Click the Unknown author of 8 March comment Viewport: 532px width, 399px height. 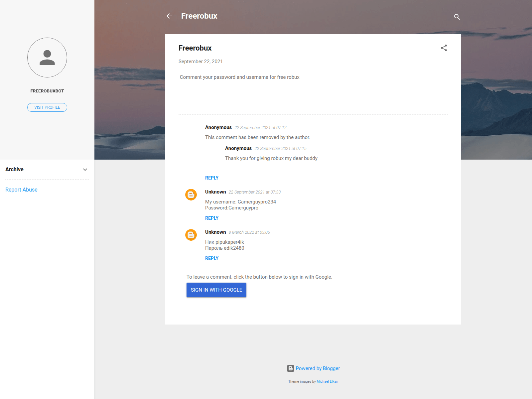(215, 232)
